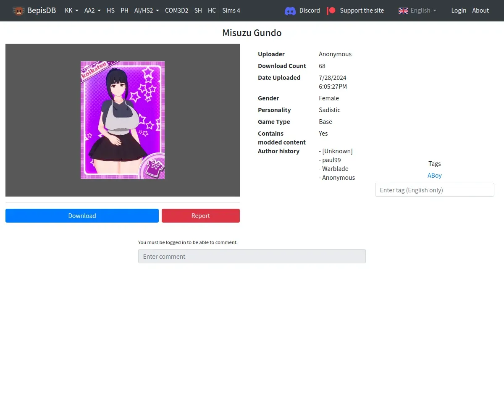The height and width of the screenshot is (420, 504).
Task: Open the AA2 dropdown menu
Action: [92, 10]
